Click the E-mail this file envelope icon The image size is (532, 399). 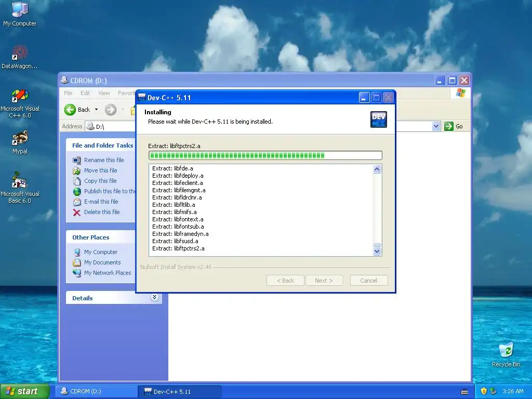[x=77, y=202]
